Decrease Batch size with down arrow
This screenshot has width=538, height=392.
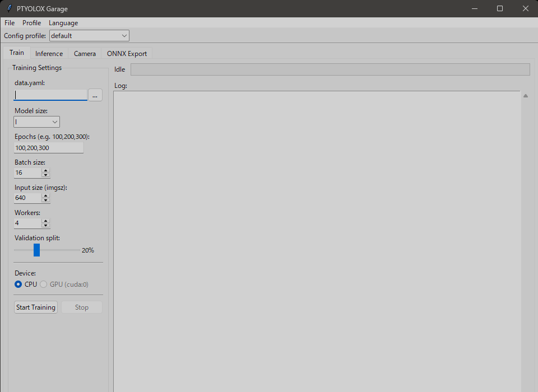click(45, 175)
